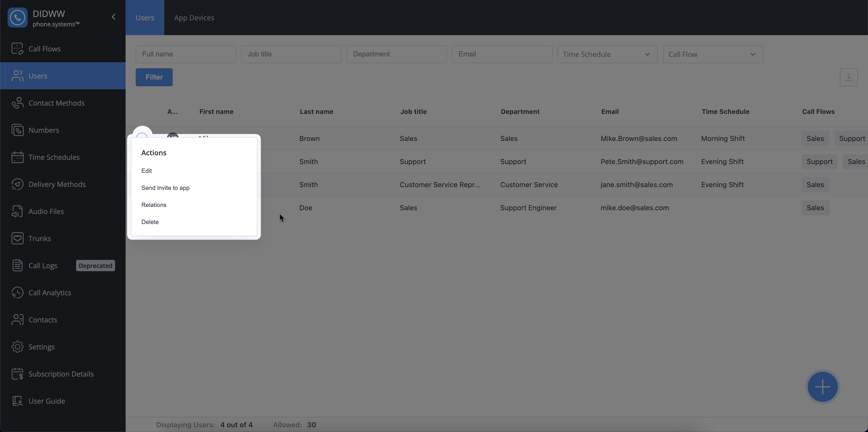Click the Customer Service department cell
Image resolution: width=868 pixels, height=432 pixels.
[529, 185]
